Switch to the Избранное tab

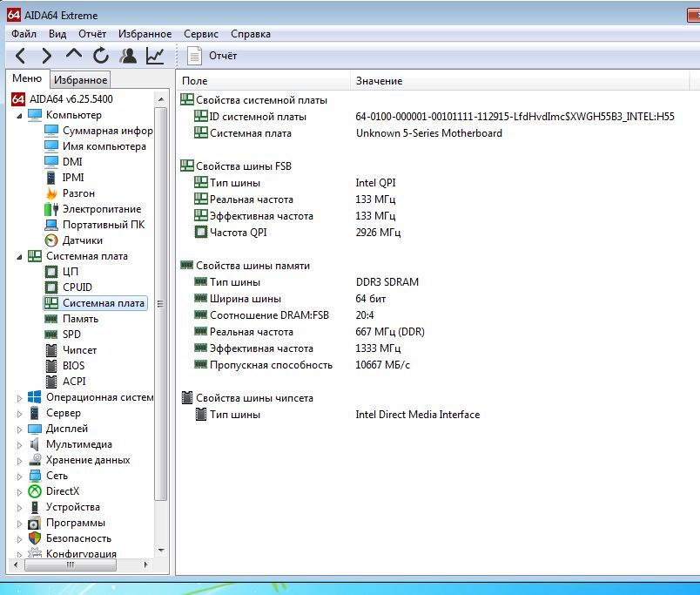coord(80,80)
